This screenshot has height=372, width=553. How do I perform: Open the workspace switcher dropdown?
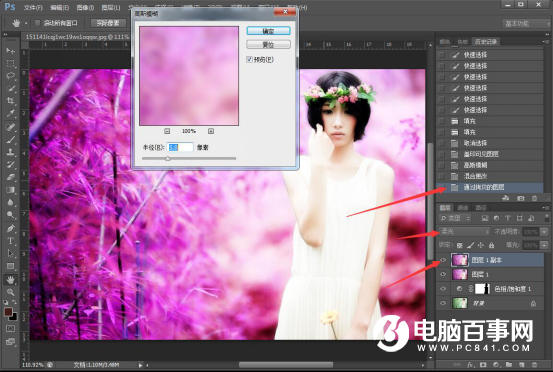[x=525, y=24]
